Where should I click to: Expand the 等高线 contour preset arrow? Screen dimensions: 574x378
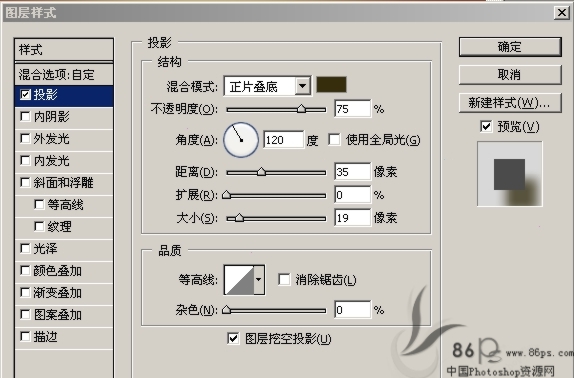click(x=259, y=280)
